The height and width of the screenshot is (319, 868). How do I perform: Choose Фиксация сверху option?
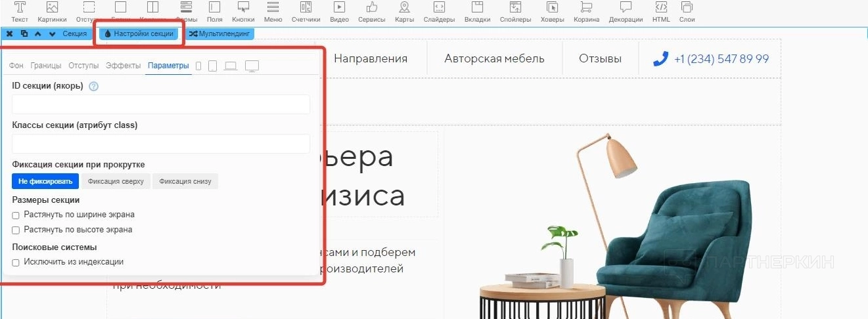[x=116, y=181]
